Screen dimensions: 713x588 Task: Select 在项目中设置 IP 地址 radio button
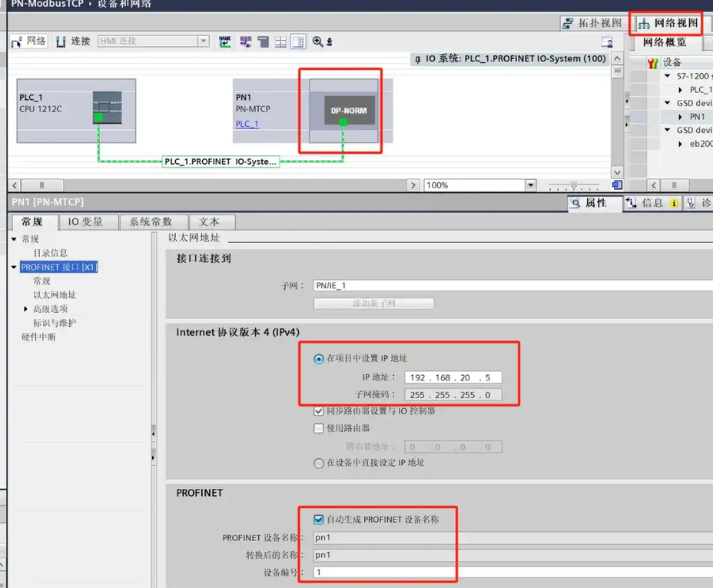tap(319, 359)
